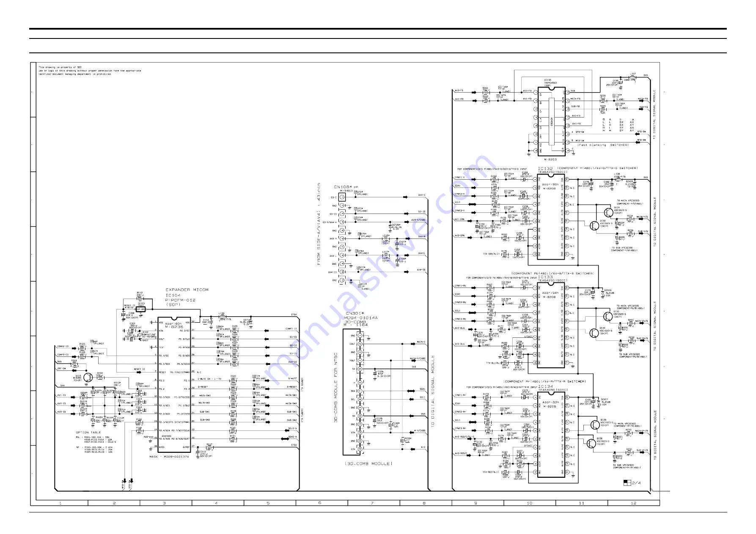Click the 'COMP2-ID' input signal label
The width and height of the screenshot is (756, 534).
(63, 347)
